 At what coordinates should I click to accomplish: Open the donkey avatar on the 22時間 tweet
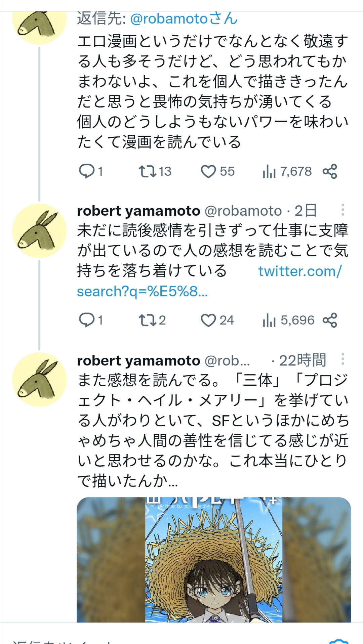pos(39,380)
